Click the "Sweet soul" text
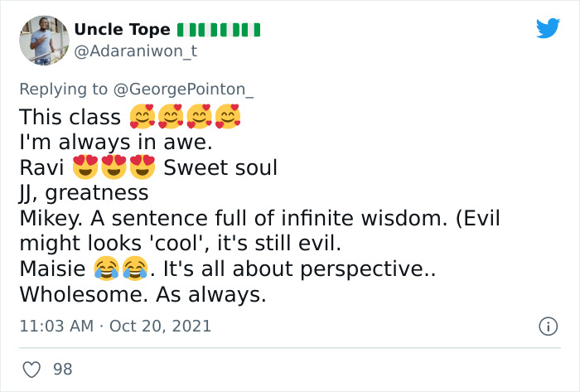 pos(220,167)
